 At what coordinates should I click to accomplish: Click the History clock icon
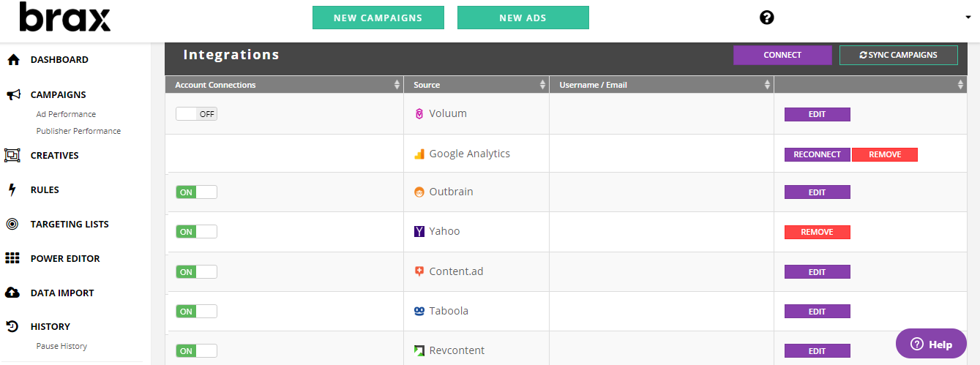coord(12,326)
